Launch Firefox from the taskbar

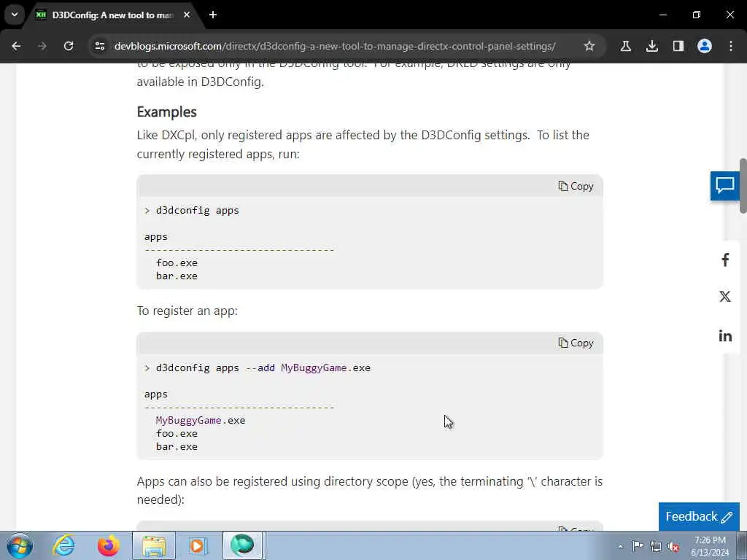[x=108, y=545]
